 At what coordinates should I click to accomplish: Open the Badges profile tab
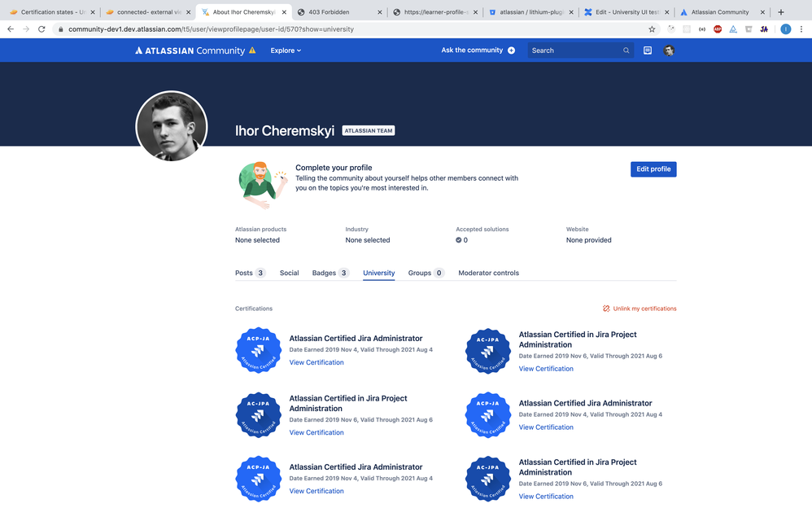(330, 273)
